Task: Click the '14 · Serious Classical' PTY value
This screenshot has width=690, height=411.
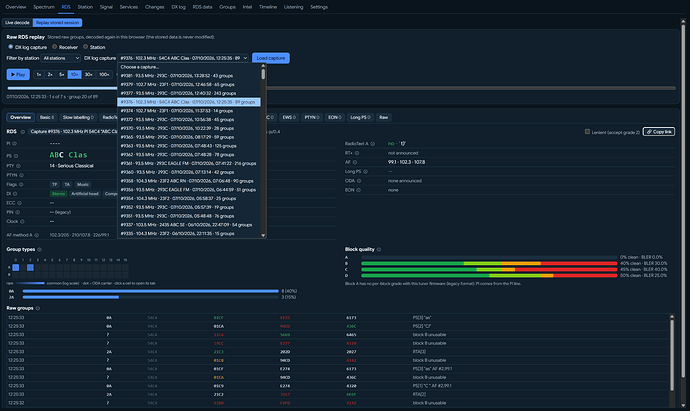Action: (71, 166)
